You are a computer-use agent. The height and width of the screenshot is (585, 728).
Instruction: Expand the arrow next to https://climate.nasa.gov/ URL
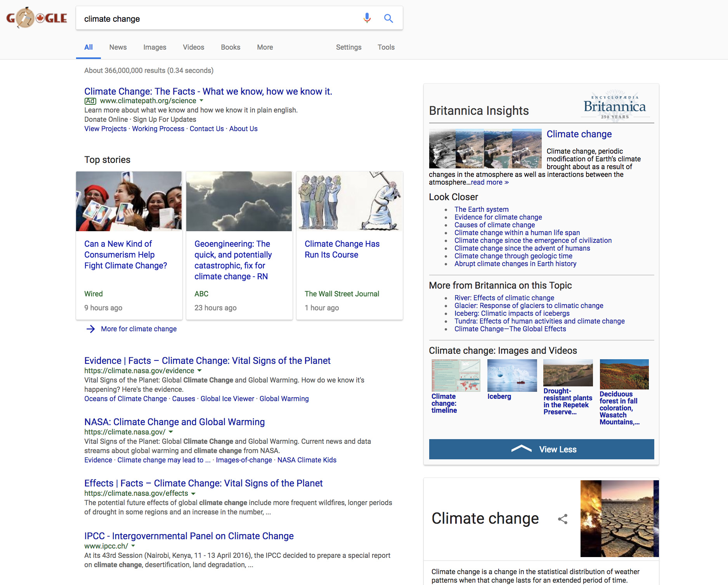171,432
